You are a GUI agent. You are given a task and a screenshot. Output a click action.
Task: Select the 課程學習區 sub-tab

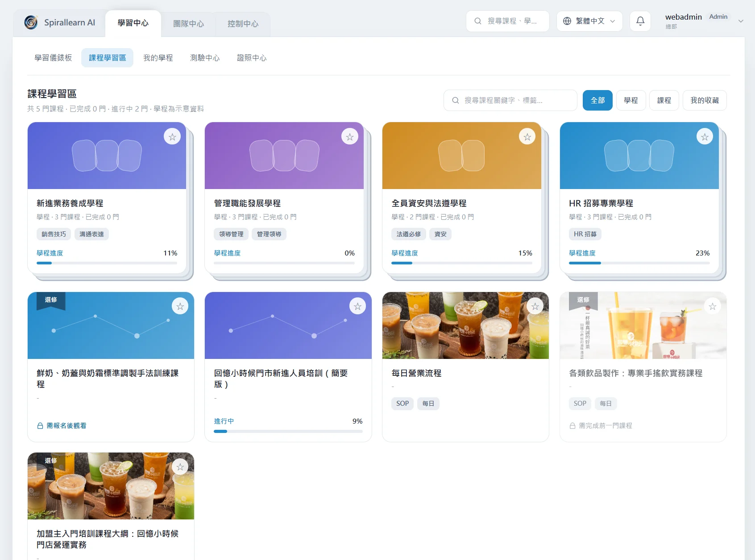pyautogui.click(x=107, y=58)
